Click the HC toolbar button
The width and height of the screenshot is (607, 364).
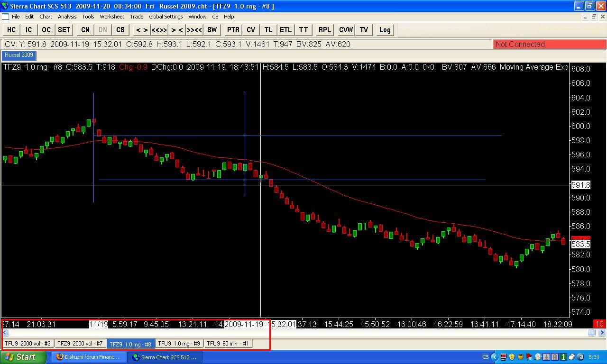click(11, 29)
